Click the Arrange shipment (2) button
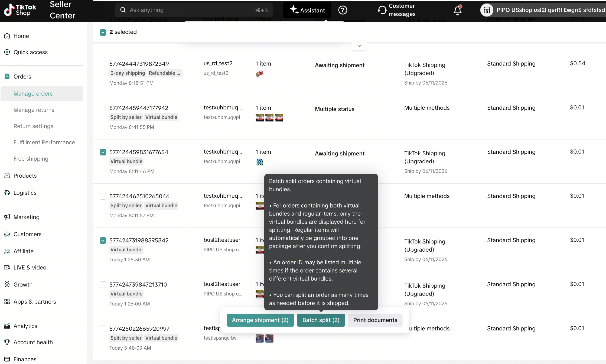The height and width of the screenshot is (364, 606). point(260,320)
